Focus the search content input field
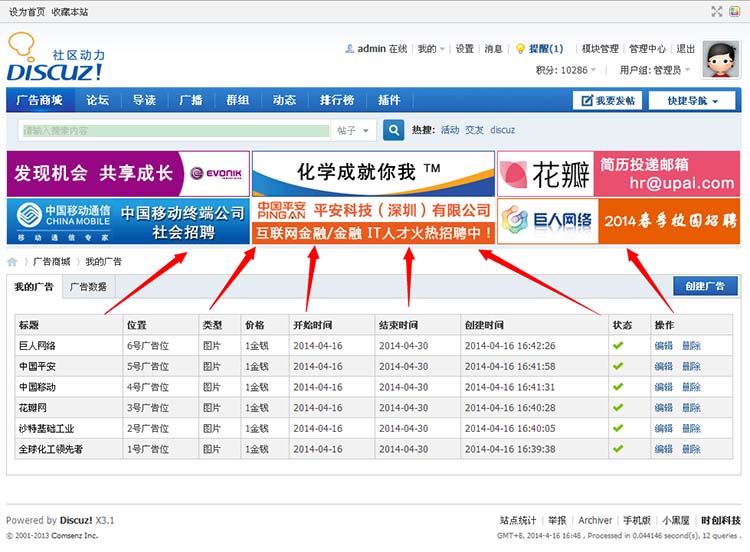This screenshot has width=750, height=552. pos(175,130)
